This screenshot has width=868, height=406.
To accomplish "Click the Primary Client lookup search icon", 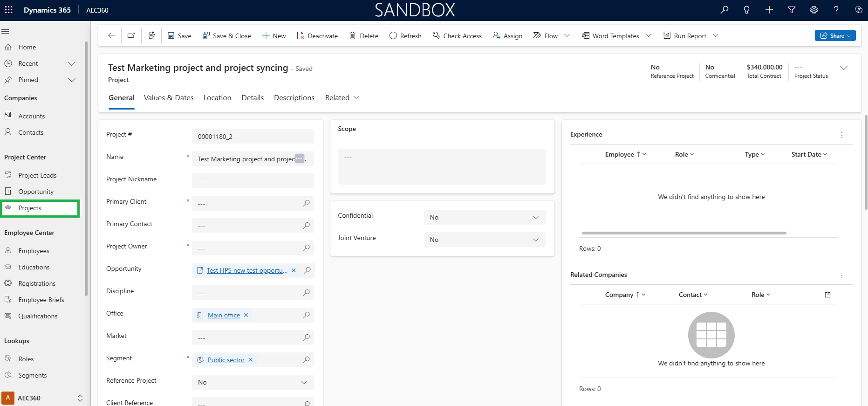I will pos(307,203).
